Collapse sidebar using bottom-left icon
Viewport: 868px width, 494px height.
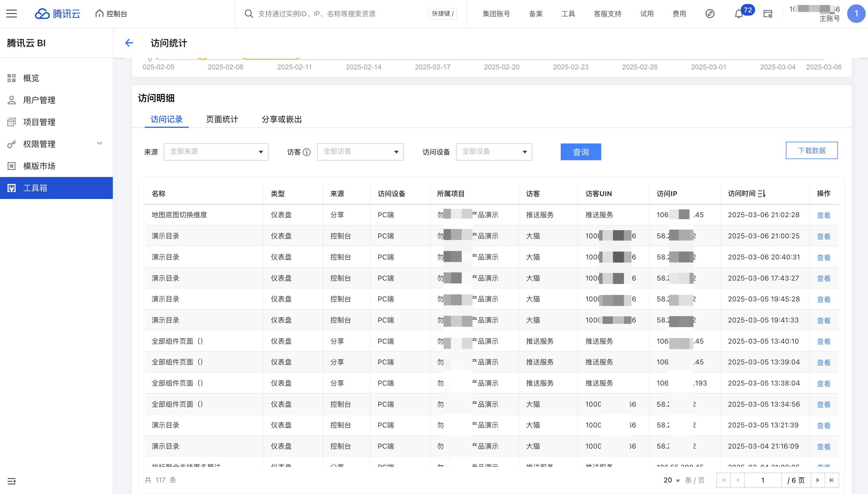point(12,481)
